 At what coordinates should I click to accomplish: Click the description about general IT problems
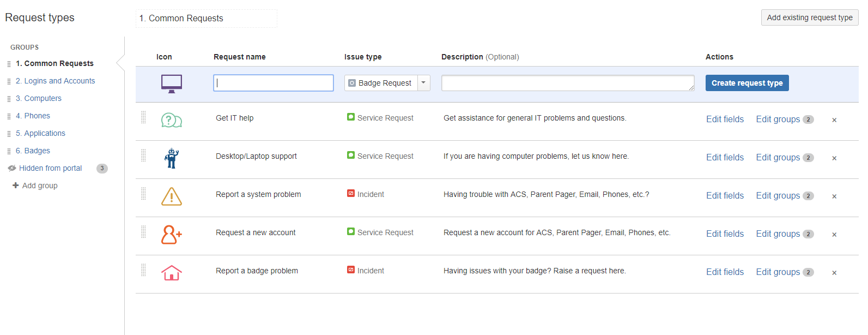(x=535, y=118)
